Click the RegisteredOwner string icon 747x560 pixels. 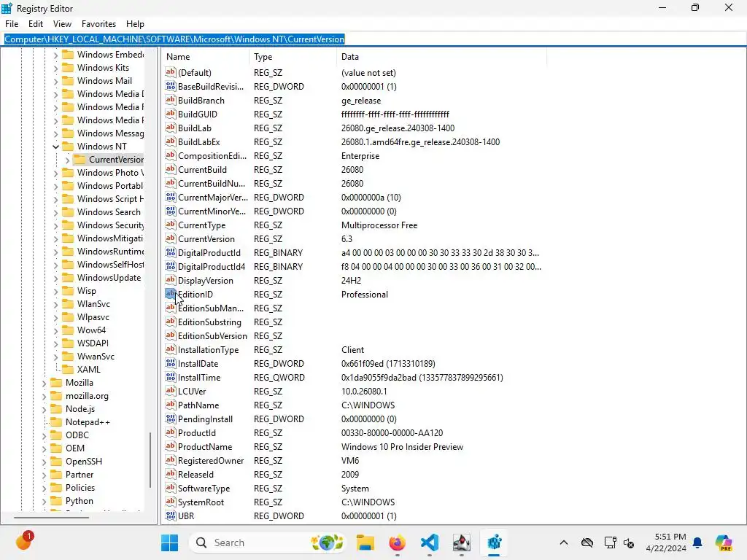click(x=170, y=460)
